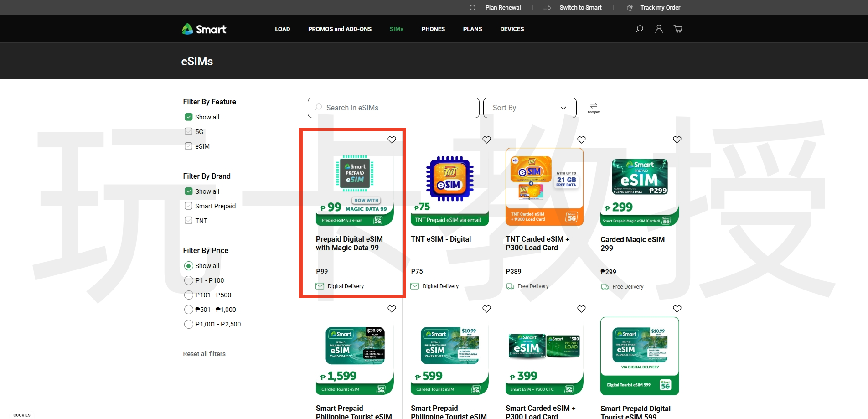Viewport: 868px width, 419px height.
Task: Click the Switch to Smart arrow icon
Action: (547, 8)
